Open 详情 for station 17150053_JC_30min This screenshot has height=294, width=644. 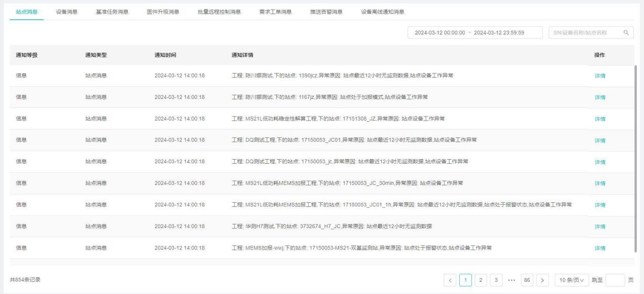pyautogui.click(x=600, y=183)
